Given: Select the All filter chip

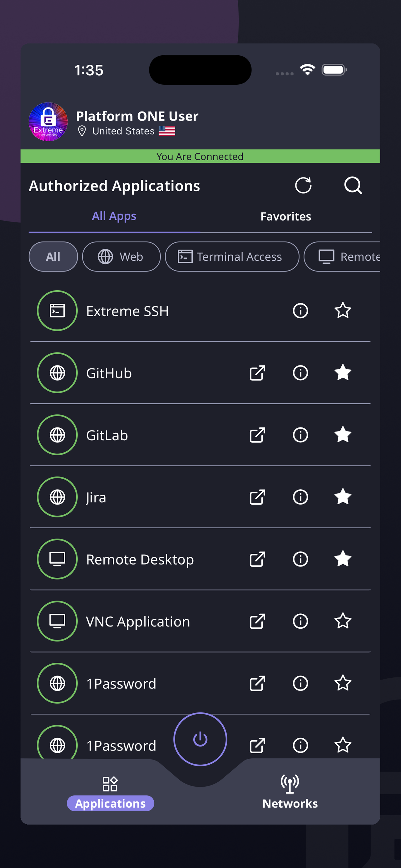Looking at the screenshot, I should pyautogui.click(x=53, y=257).
